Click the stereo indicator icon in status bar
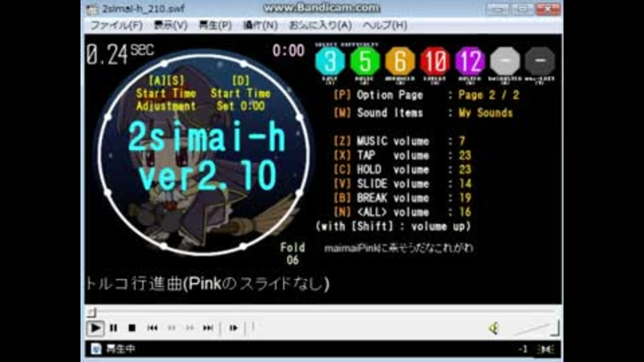The image size is (644, 362). 546,349
